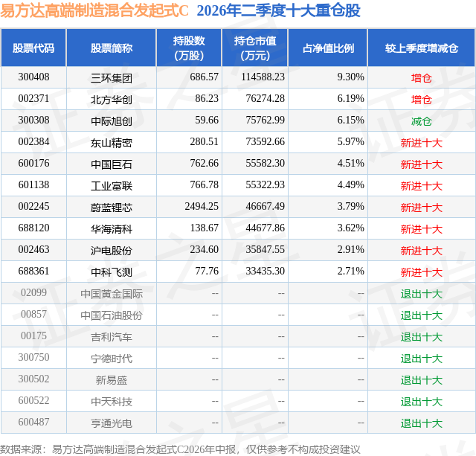
Task: Click the 较上季度增减仓 column header
Action: click(422, 48)
